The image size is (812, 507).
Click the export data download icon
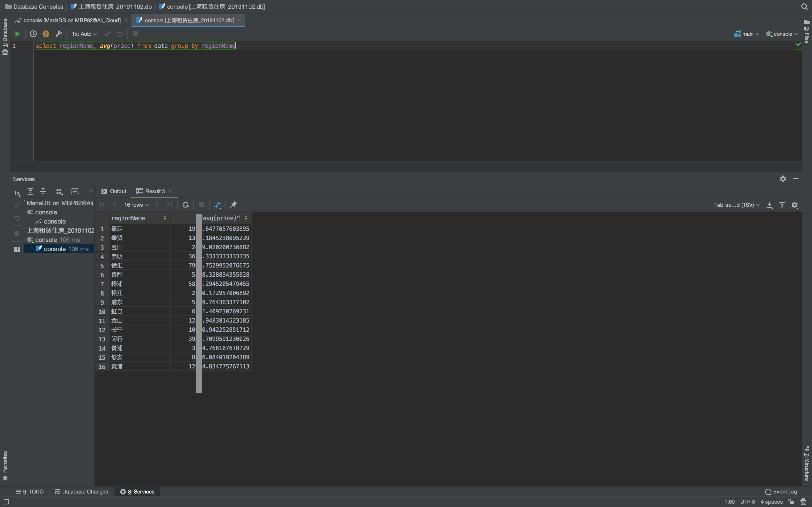pyautogui.click(x=770, y=205)
